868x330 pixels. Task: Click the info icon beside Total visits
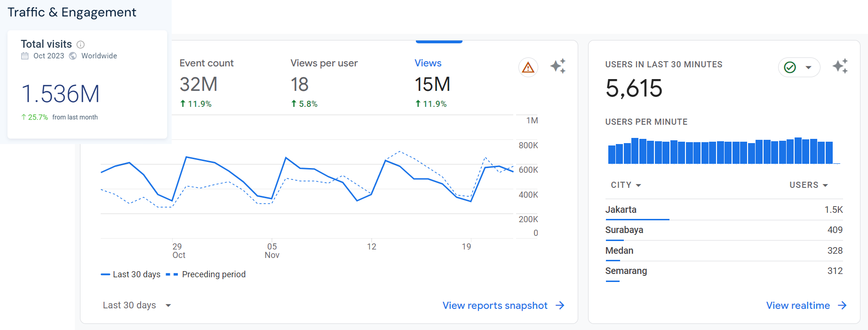80,45
